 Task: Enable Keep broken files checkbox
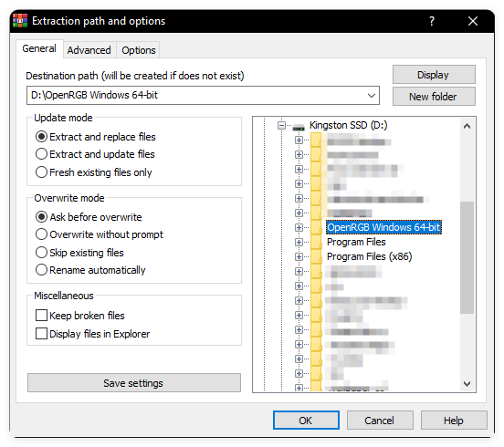pyautogui.click(x=41, y=316)
